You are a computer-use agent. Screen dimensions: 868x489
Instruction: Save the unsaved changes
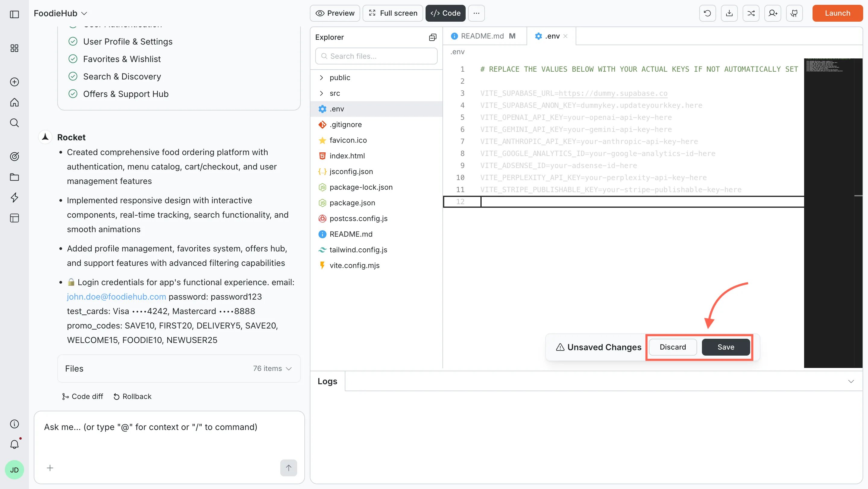coord(726,347)
